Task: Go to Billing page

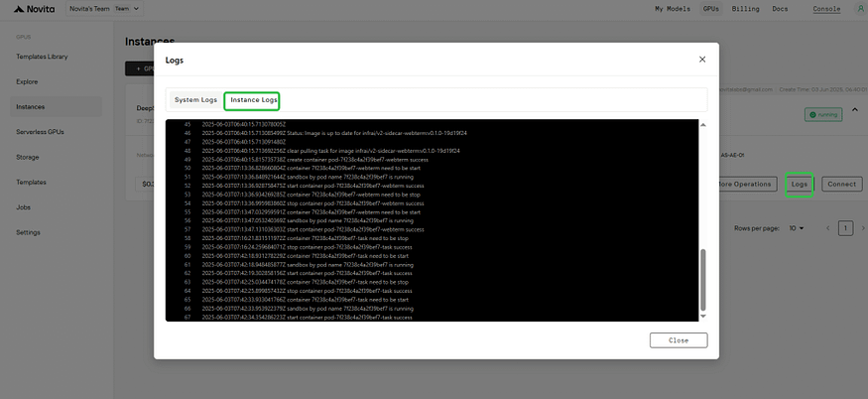Action: pos(745,9)
